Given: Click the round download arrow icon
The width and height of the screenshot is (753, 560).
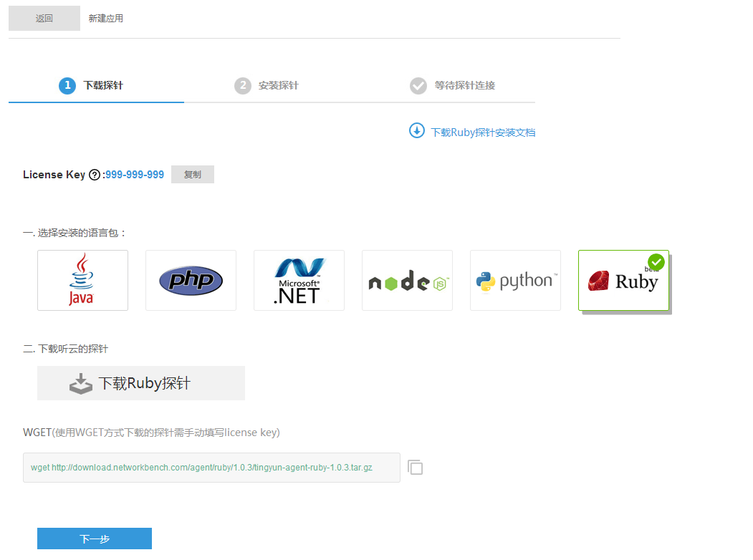Looking at the screenshot, I should [417, 130].
